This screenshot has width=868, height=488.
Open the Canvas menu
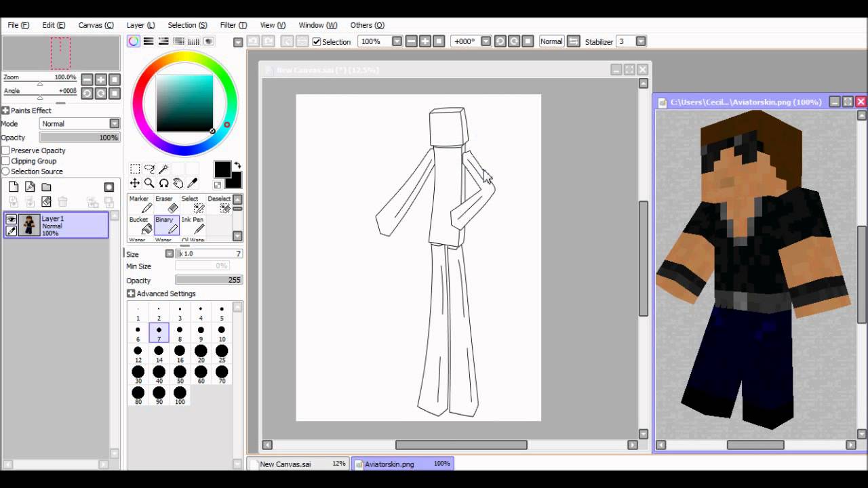96,25
